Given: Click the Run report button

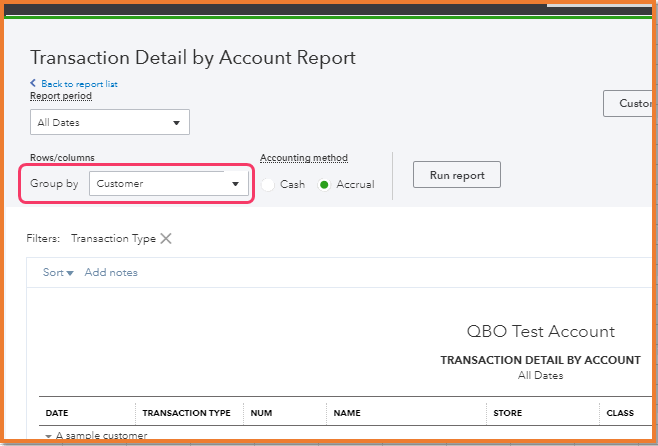Looking at the screenshot, I should (457, 175).
